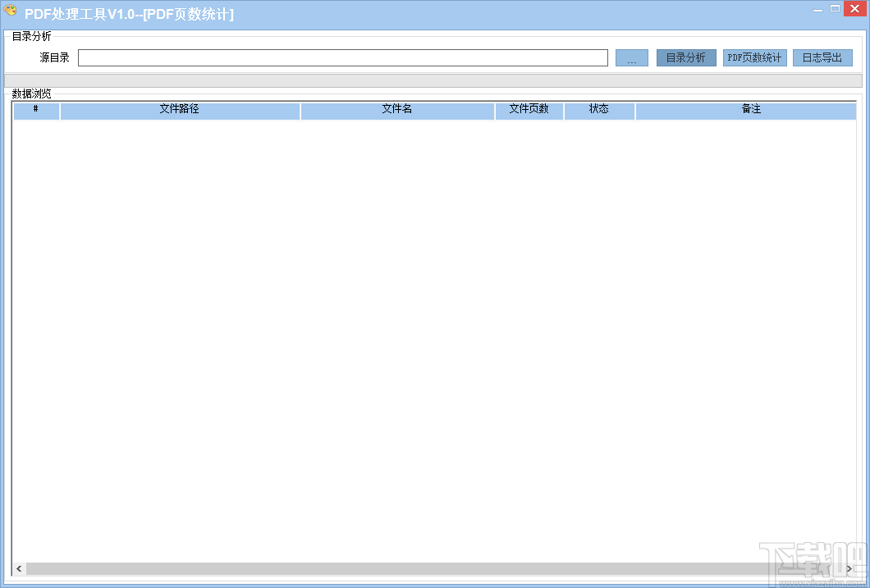The height and width of the screenshot is (588, 870).
Task: Sort by the 状态 column header
Action: coord(599,110)
